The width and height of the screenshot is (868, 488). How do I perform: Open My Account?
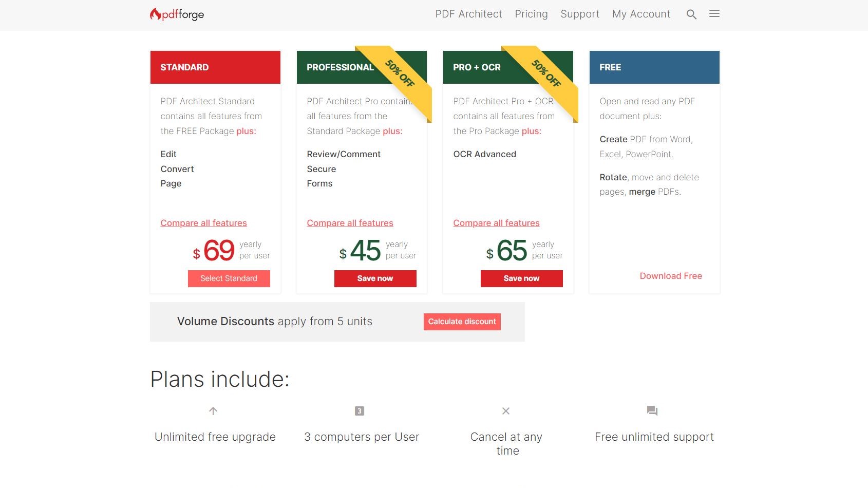(x=641, y=14)
